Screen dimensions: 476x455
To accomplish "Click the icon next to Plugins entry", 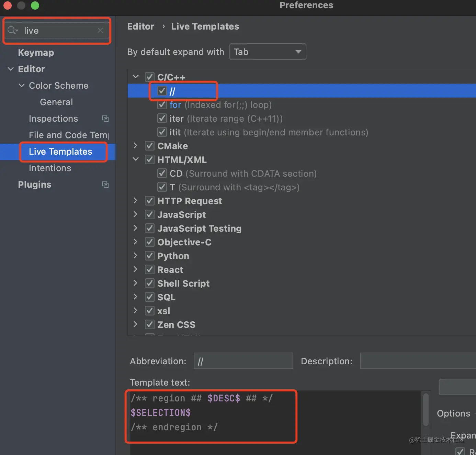I will [105, 184].
